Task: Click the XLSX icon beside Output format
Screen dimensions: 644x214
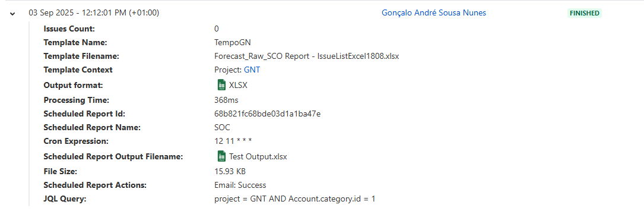Action: (222, 85)
